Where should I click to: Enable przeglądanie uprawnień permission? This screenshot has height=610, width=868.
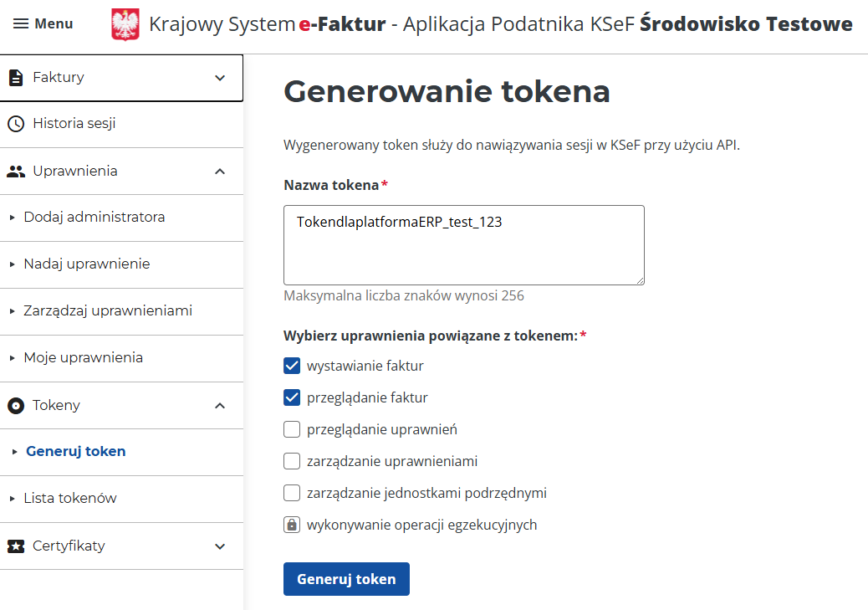point(292,429)
